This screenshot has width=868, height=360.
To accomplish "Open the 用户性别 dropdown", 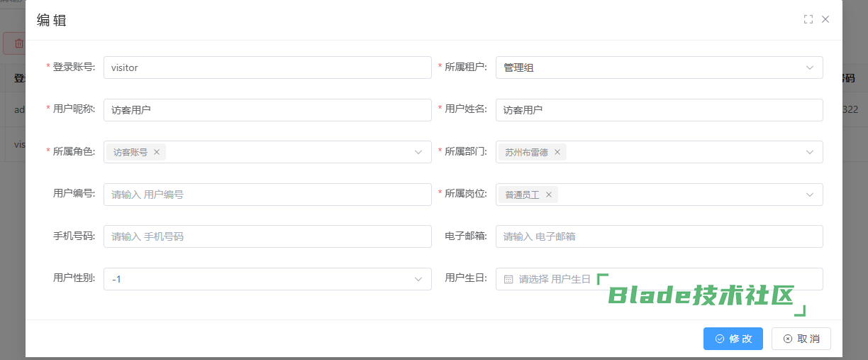I will point(267,279).
